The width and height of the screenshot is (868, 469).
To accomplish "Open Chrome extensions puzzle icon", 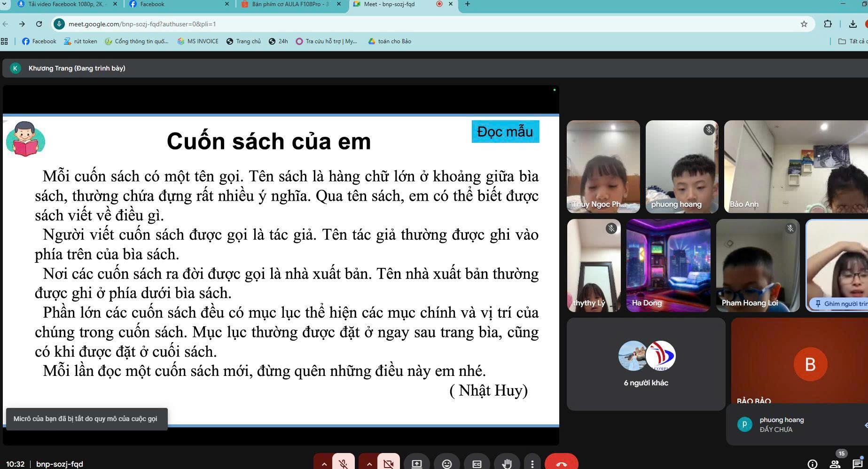I will [828, 24].
